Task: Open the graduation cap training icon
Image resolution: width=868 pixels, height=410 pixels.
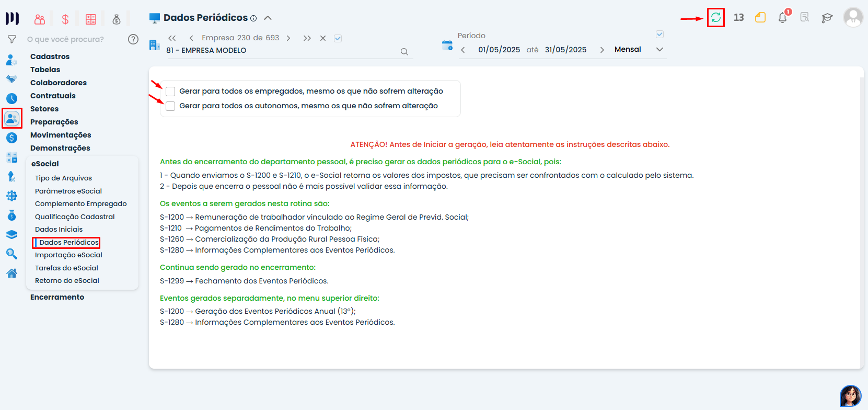Action: tap(827, 18)
